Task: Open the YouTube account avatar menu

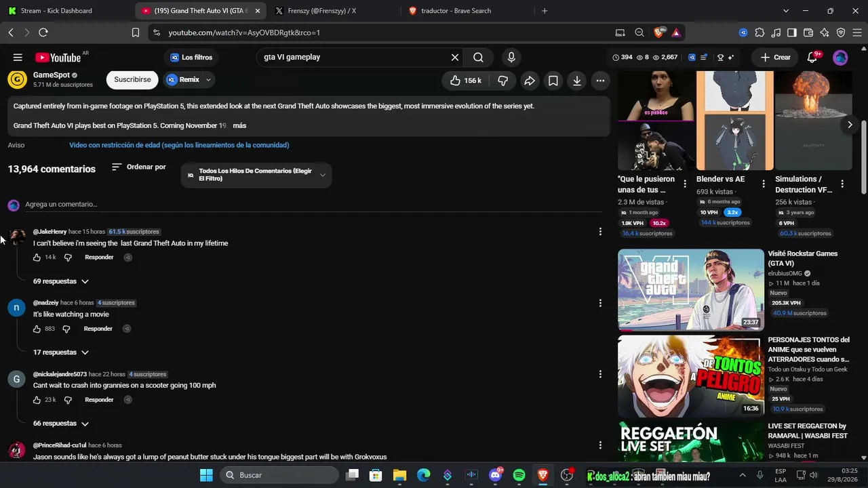Action: (x=840, y=58)
